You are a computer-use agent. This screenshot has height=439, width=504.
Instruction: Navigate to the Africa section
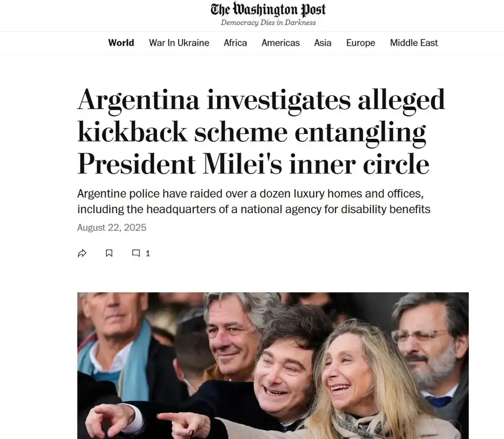[x=235, y=43]
